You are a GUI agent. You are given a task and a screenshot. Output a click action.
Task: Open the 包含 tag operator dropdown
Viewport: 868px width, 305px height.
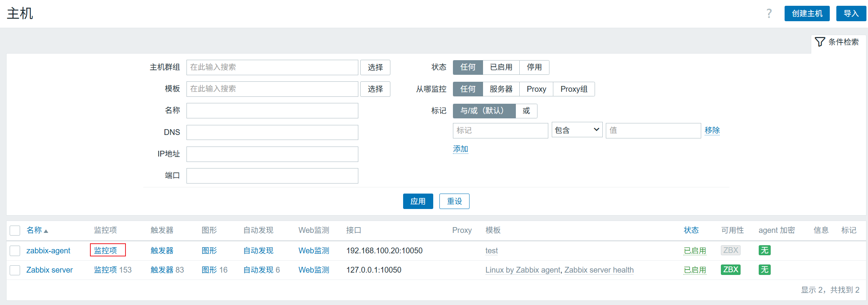click(577, 130)
